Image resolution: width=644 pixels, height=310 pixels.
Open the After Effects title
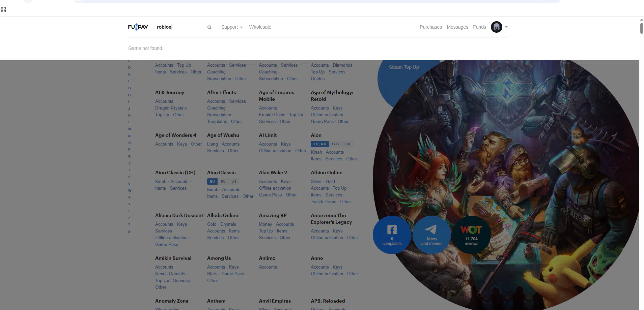point(221,92)
